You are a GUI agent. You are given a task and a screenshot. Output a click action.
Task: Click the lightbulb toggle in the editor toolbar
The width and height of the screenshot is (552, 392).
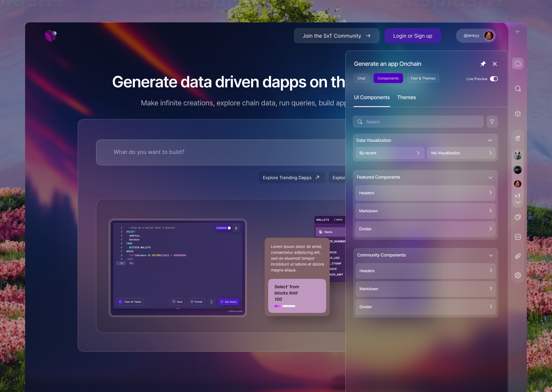[236, 228]
